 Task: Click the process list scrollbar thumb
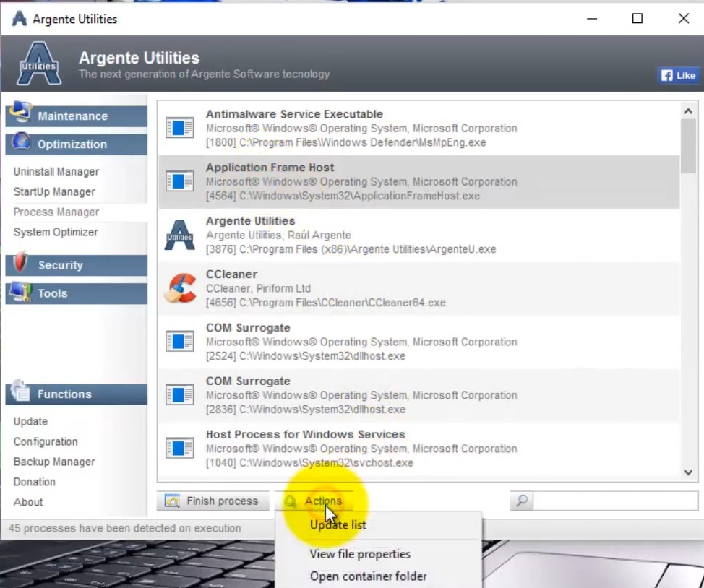688,147
